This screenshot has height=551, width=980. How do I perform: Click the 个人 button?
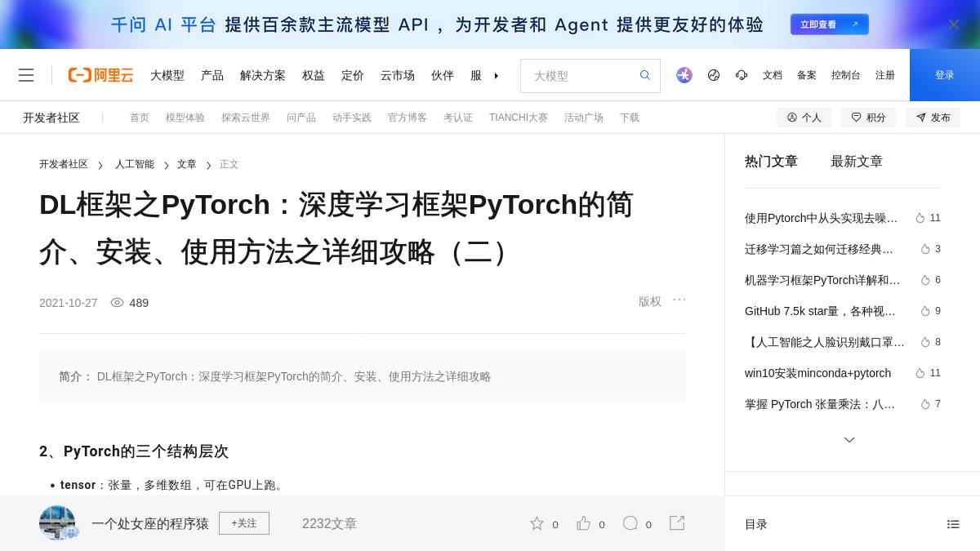pos(804,118)
